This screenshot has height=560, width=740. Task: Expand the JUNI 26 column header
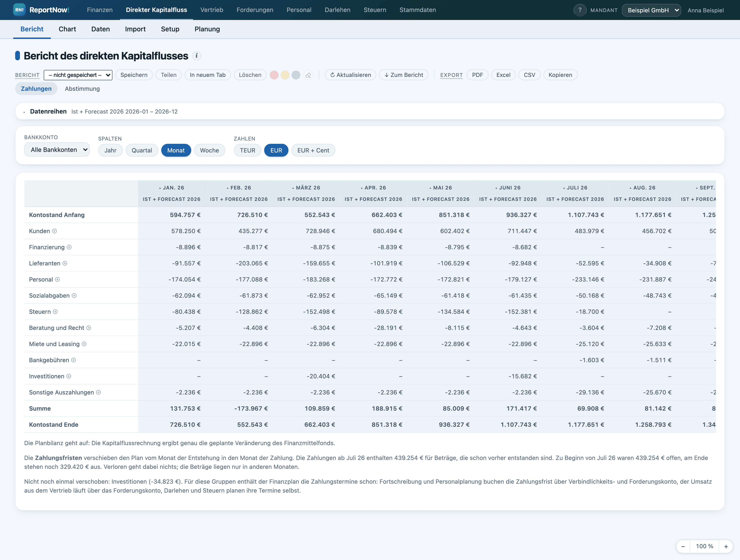(508, 188)
